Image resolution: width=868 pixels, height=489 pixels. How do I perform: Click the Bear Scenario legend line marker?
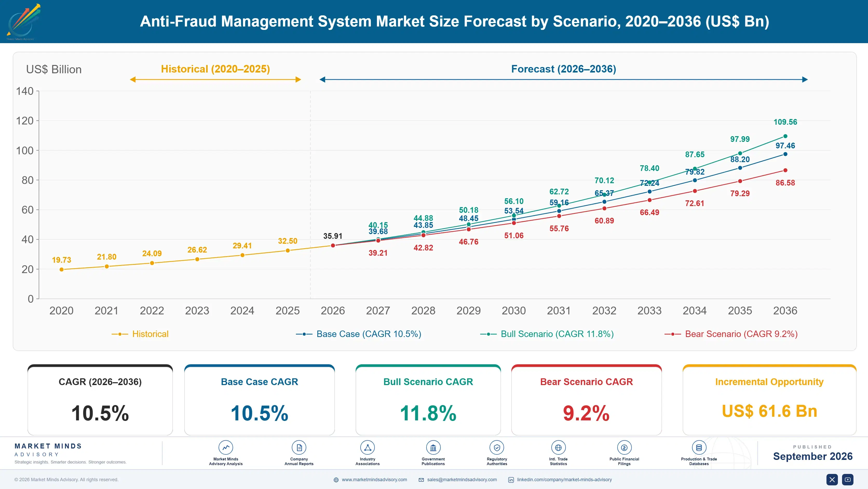click(x=673, y=334)
